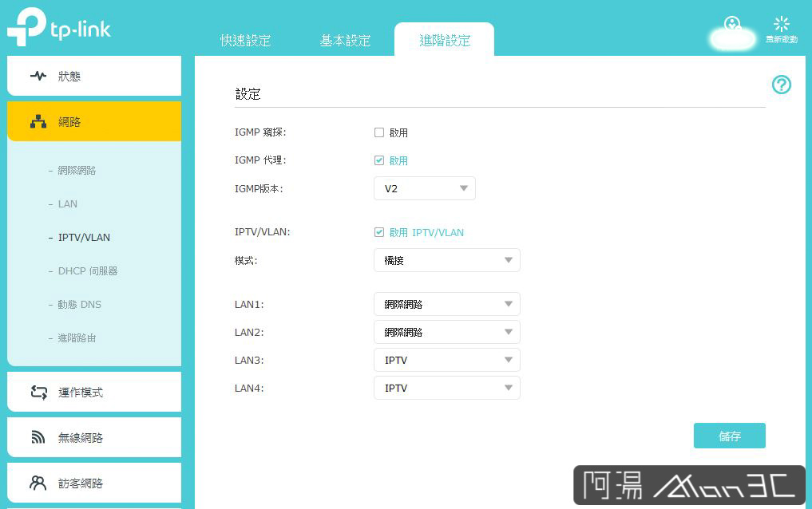Open the LAN2 port dropdown

point(447,332)
